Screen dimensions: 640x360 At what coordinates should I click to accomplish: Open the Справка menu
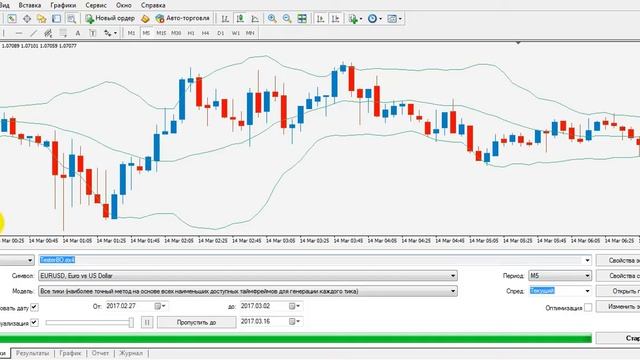(x=153, y=5)
